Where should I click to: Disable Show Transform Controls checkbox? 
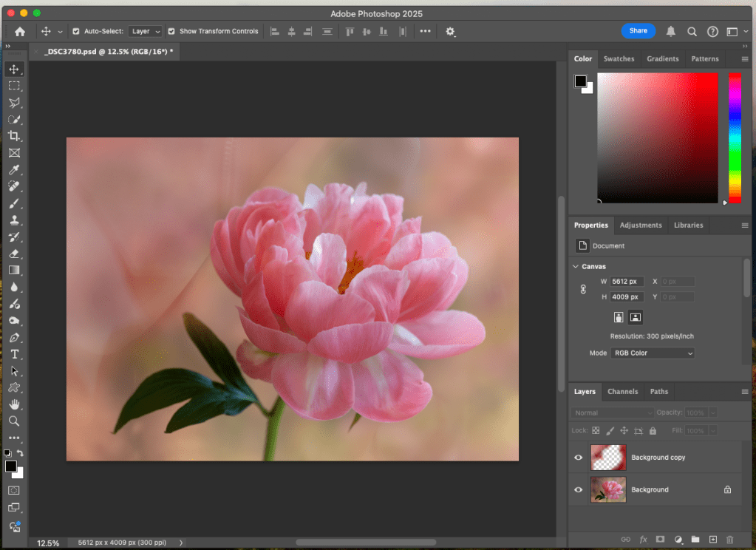point(171,32)
